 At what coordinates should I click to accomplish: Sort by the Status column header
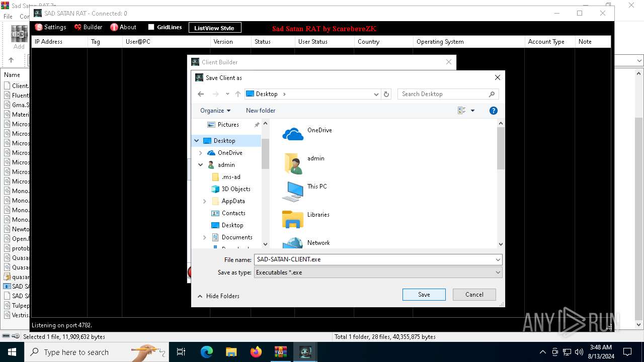273,42
